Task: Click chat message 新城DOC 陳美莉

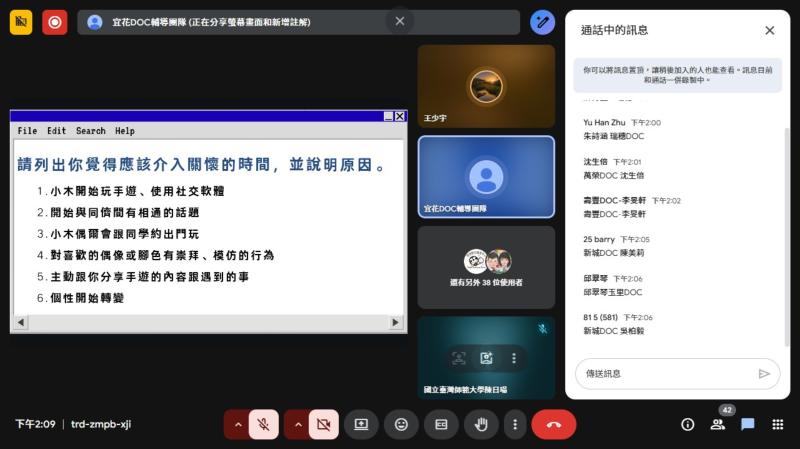Action: (x=614, y=253)
